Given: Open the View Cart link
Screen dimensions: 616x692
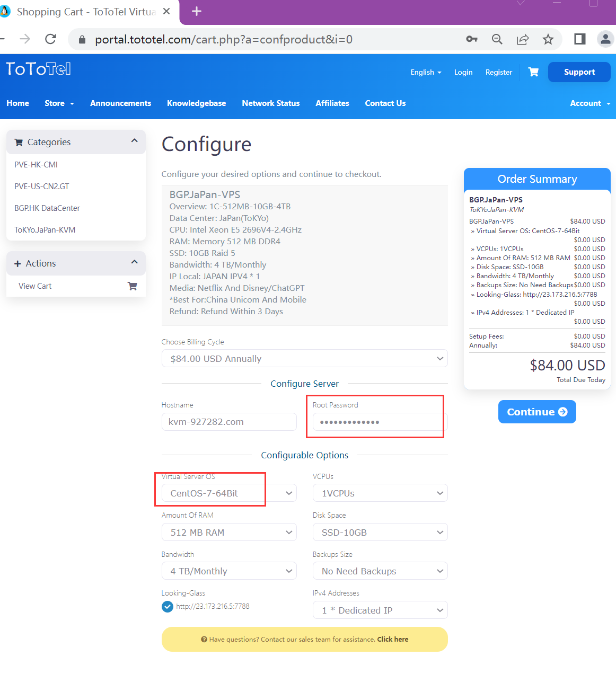Looking at the screenshot, I should tap(35, 286).
